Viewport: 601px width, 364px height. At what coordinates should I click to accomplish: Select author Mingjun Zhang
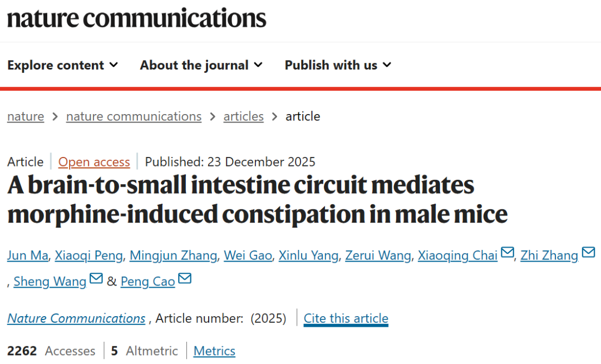(x=173, y=255)
